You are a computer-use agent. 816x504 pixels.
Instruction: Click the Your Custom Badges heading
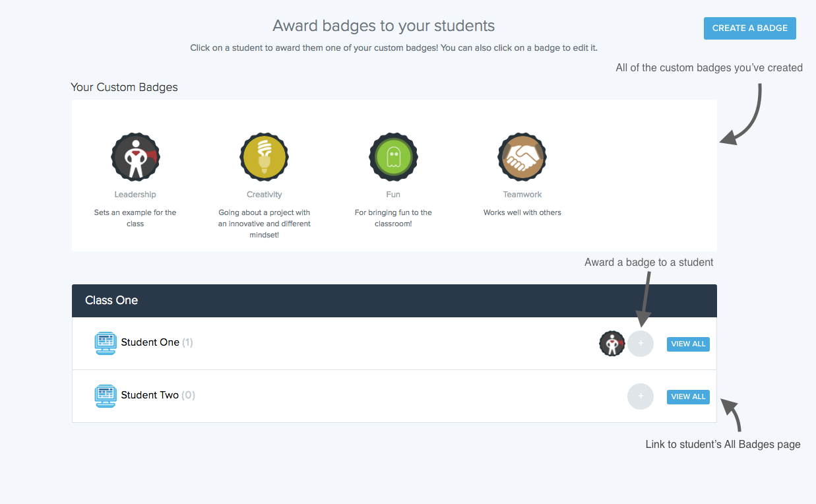124,87
